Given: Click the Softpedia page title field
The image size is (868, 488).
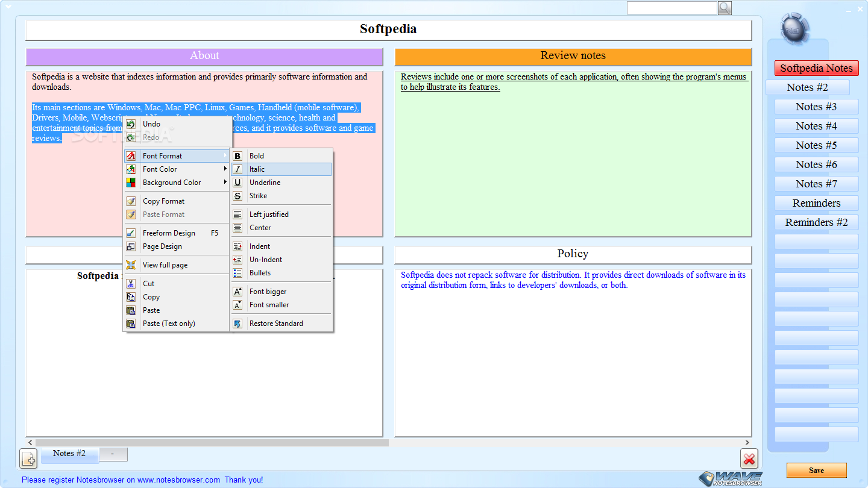Looking at the screenshot, I should pos(388,30).
